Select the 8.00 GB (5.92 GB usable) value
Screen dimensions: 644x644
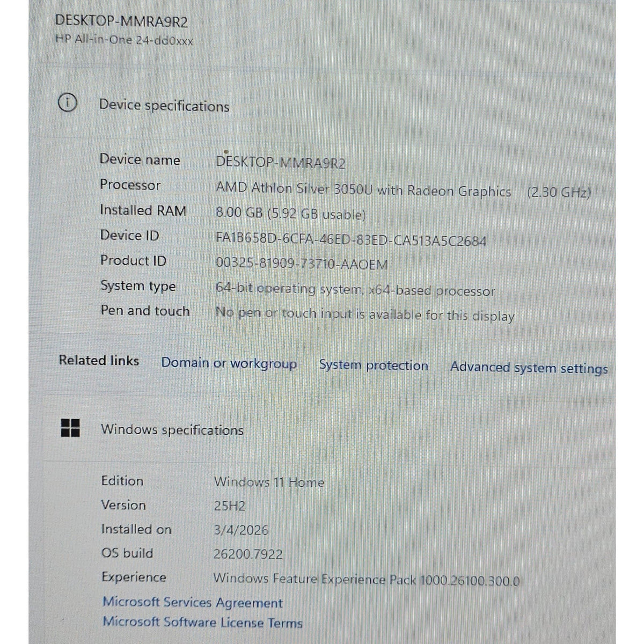pos(290,214)
